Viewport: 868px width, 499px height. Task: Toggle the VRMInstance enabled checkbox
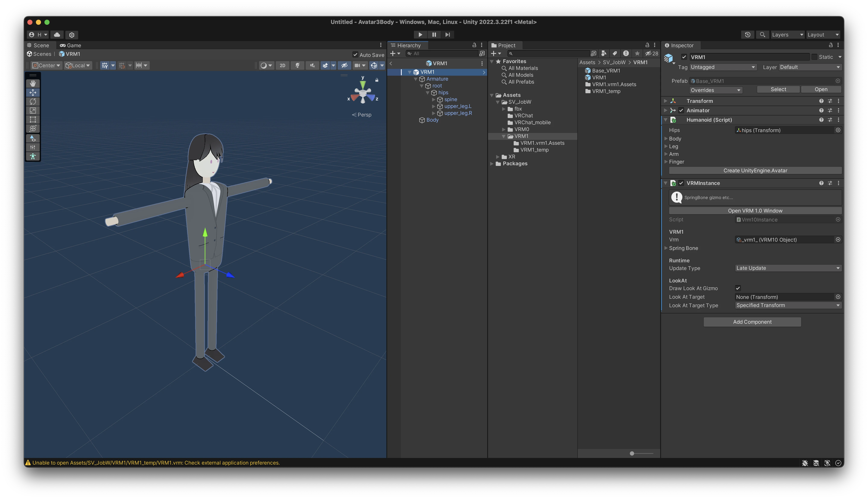coord(681,183)
